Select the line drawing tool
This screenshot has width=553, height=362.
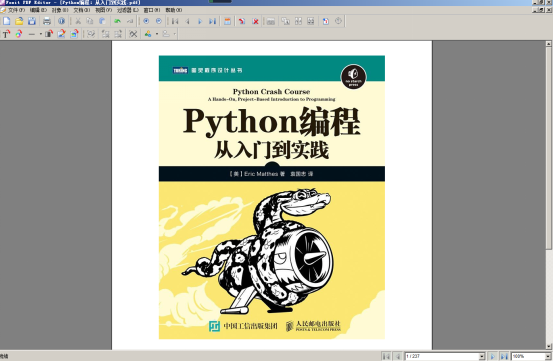click(x=32, y=34)
